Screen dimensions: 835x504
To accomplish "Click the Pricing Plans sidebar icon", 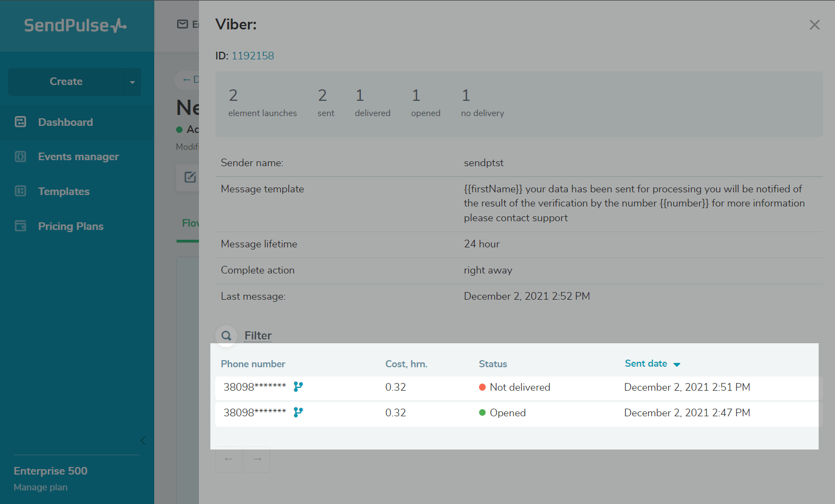I will (x=21, y=226).
